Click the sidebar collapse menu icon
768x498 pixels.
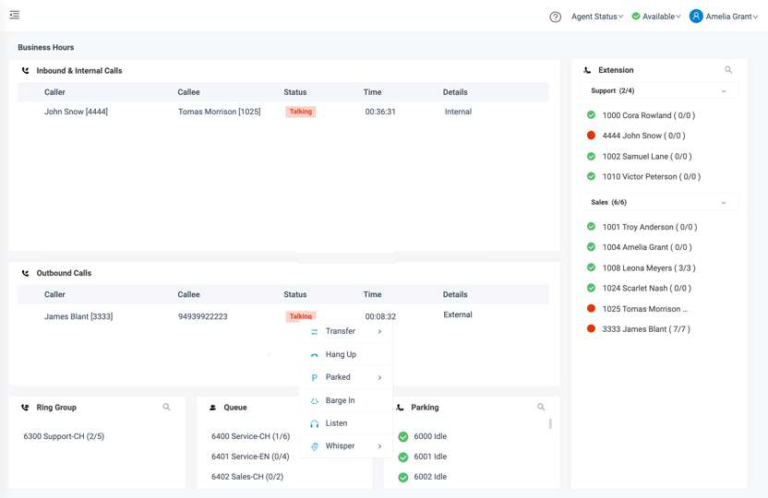(14, 15)
